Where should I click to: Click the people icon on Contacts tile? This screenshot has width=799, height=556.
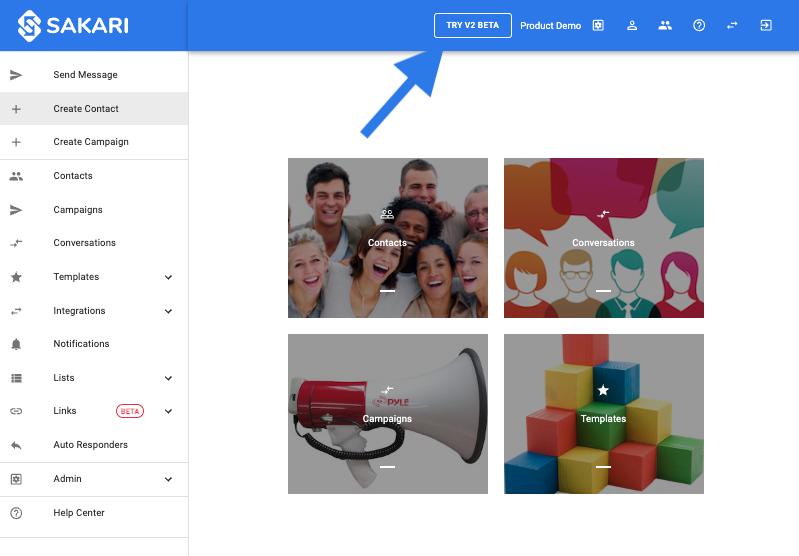[x=387, y=215]
